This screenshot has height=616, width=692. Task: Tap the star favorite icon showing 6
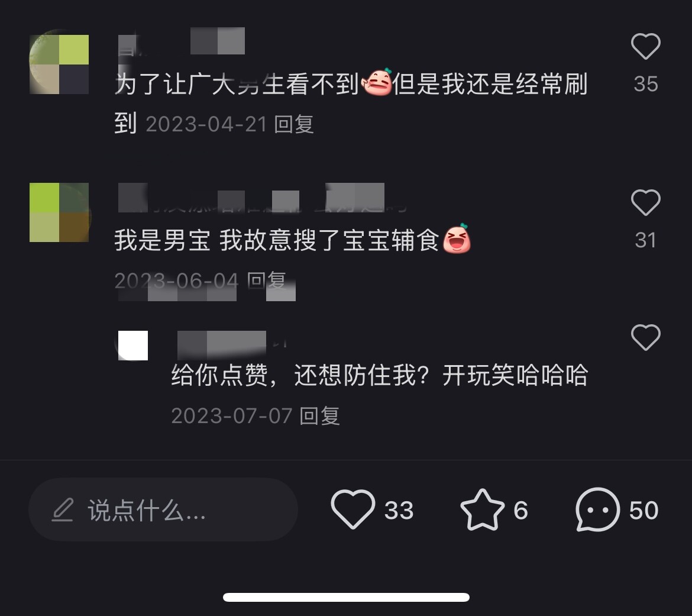point(482,509)
